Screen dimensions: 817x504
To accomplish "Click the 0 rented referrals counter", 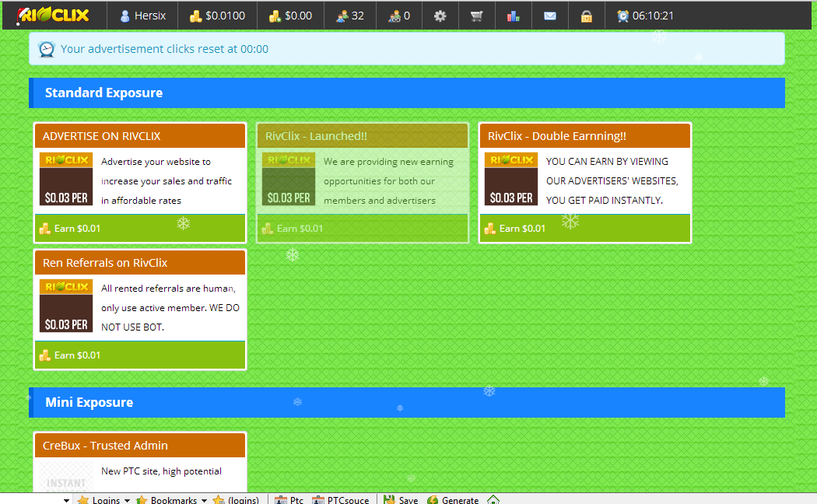I will pos(398,15).
